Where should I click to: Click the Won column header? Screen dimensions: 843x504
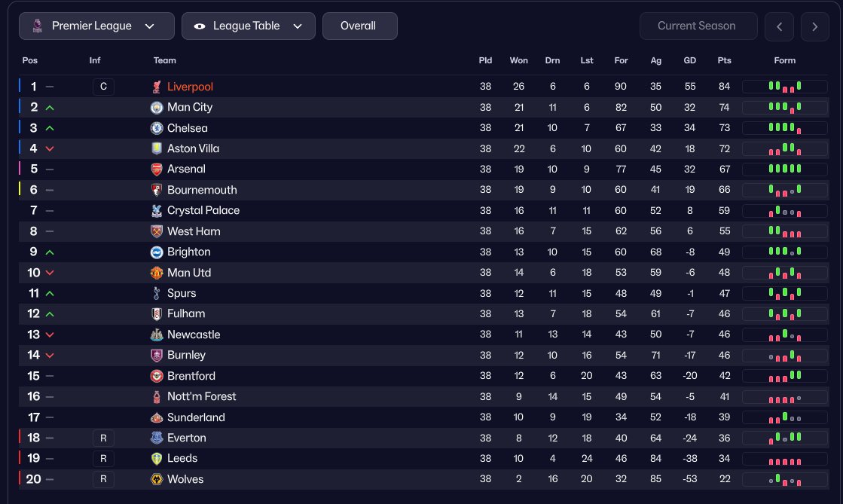[x=518, y=60]
